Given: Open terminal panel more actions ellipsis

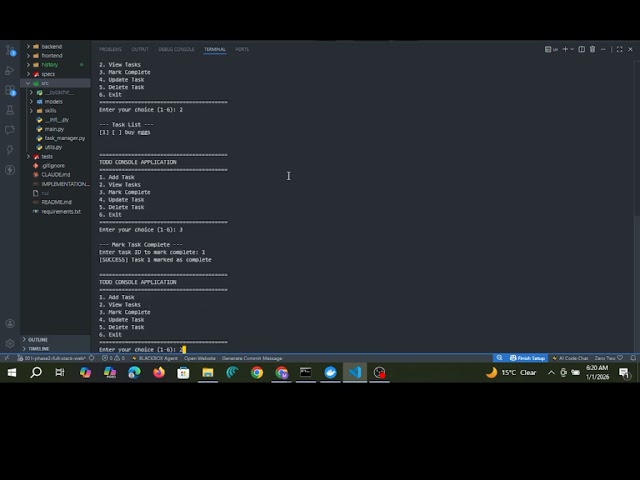Looking at the screenshot, I should (x=603, y=49).
